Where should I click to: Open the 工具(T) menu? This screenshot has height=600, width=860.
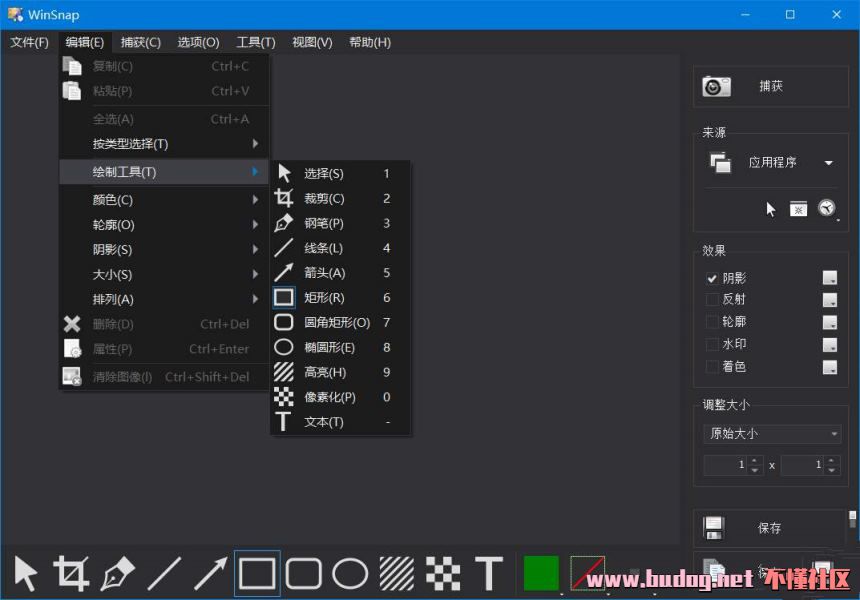coord(256,42)
